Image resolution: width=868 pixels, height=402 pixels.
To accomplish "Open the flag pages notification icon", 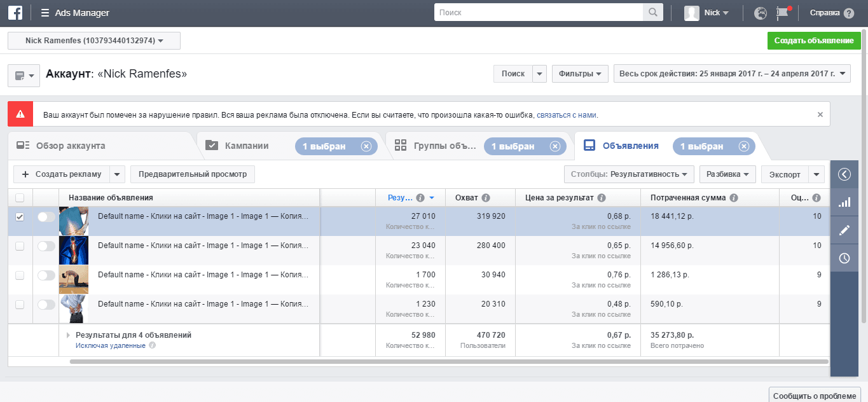I will tap(782, 13).
